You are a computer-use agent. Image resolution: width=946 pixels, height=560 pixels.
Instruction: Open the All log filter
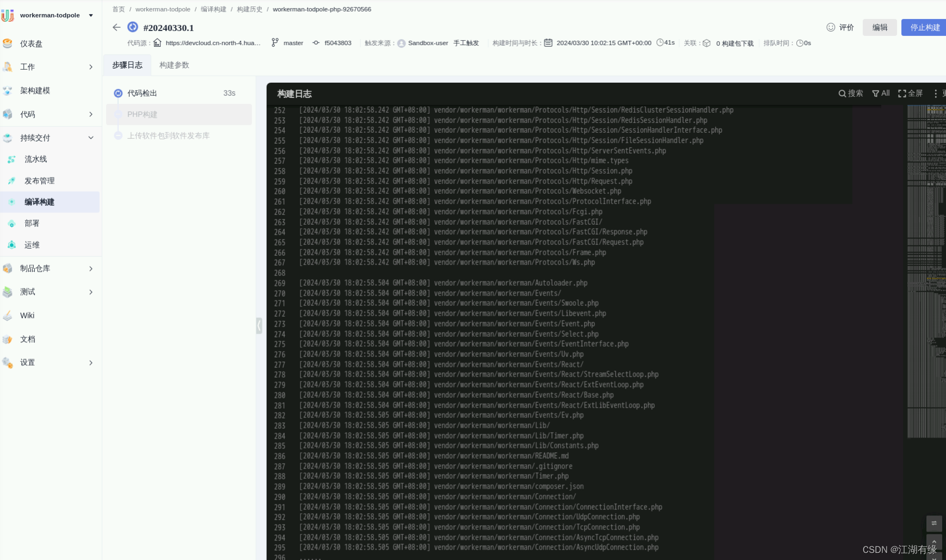tap(881, 93)
